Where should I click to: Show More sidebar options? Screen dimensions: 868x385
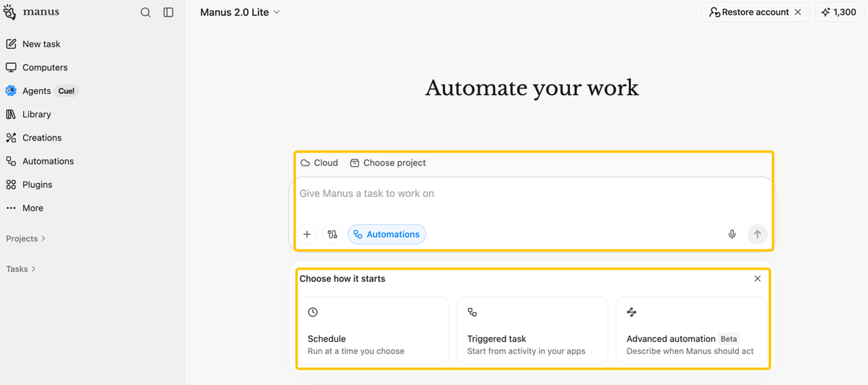coord(91,208)
